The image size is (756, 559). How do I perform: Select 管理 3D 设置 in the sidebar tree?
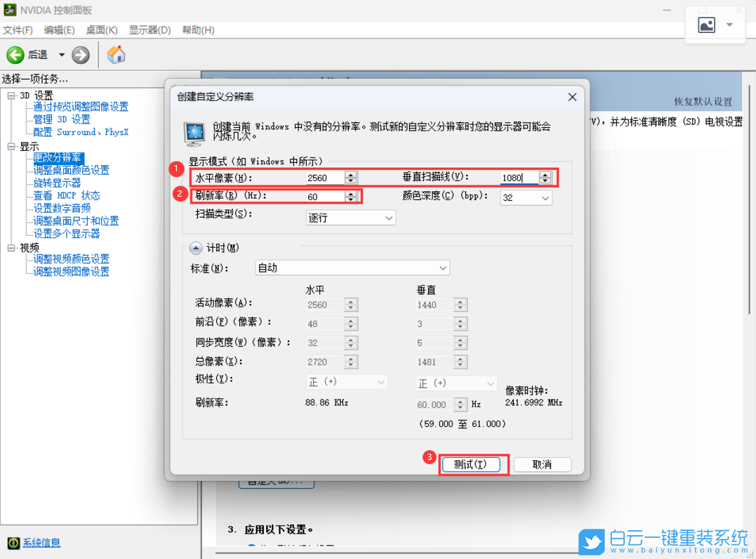(62, 119)
